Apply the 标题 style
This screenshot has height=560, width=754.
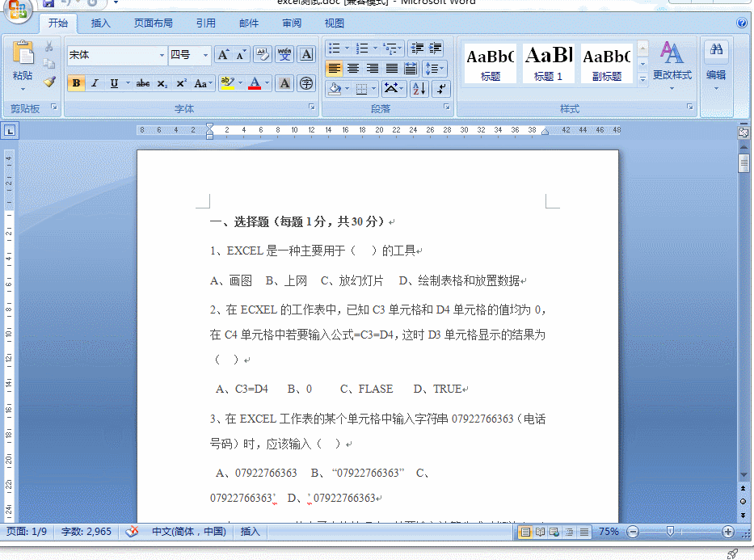(491, 64)
